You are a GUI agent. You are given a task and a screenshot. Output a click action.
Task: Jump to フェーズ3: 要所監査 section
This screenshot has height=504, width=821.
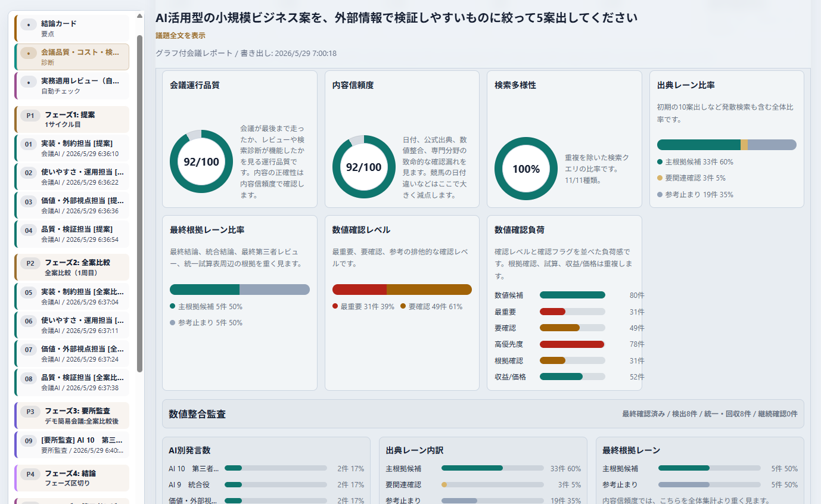[72, 416]
